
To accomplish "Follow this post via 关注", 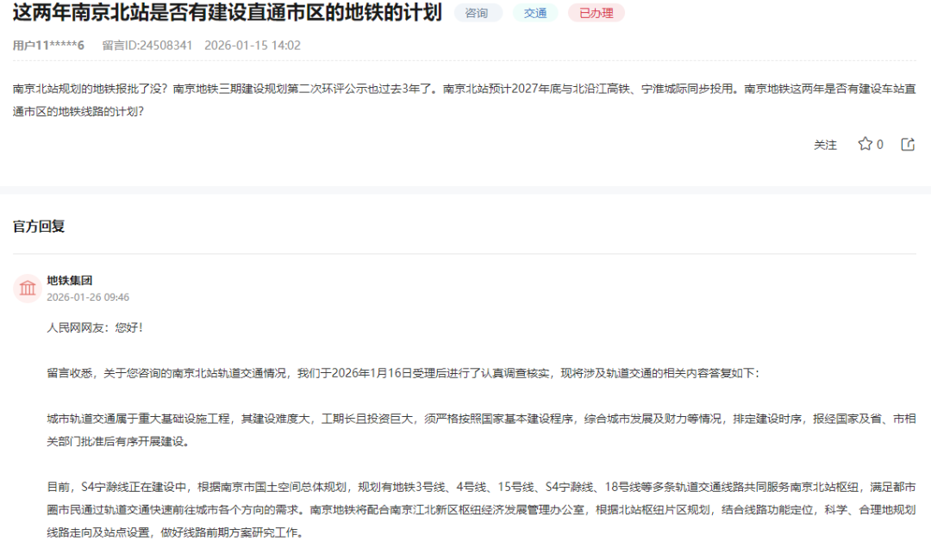I will click(825, 145).
